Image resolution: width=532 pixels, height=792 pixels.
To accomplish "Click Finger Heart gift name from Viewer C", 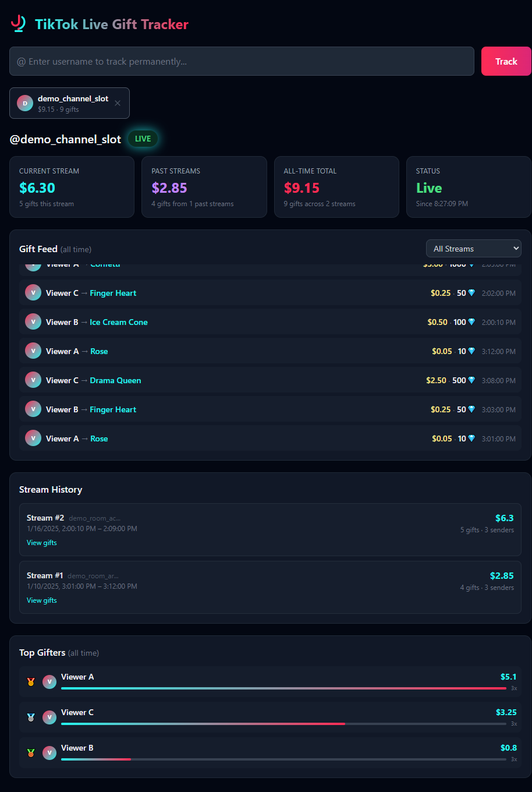I will [113, 293].
